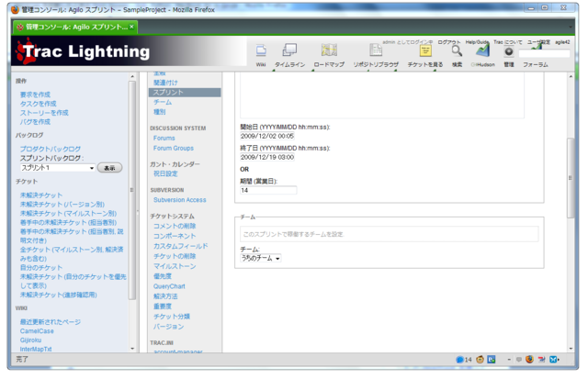588x379 pixels.
Task: Open プロダクトバックログ link
Action: [x=51, y=149]
